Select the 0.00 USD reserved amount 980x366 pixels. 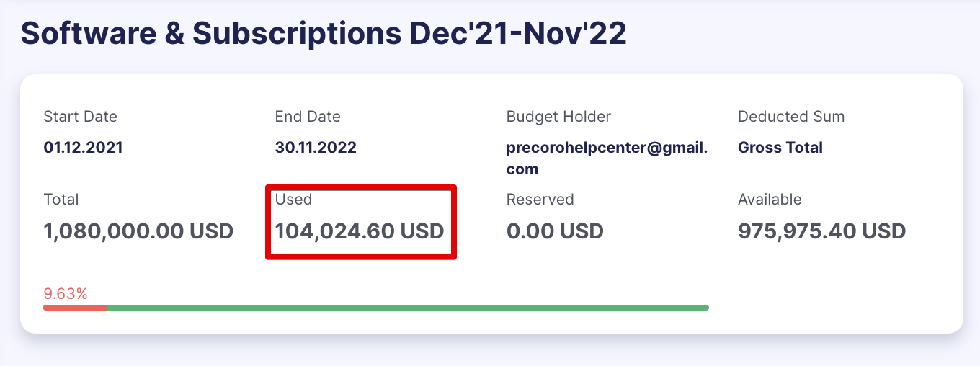[x=555, y=231]
